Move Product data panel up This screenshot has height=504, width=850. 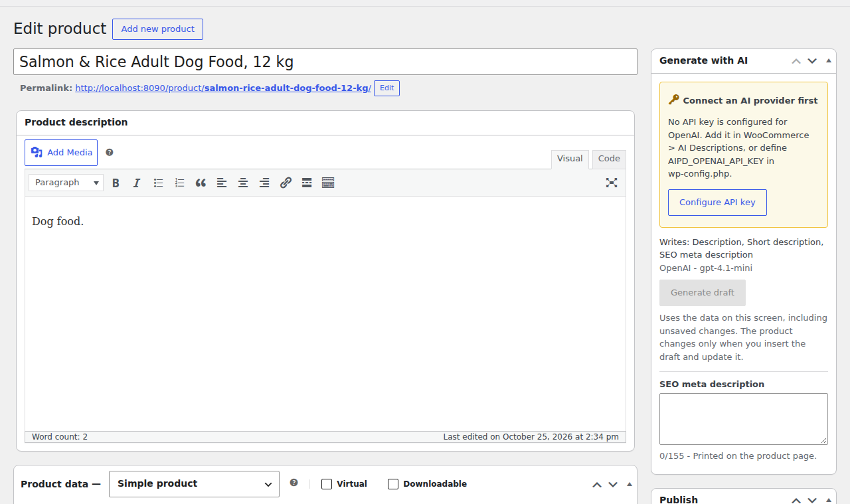pyautogui.click(x=597, y=484)
